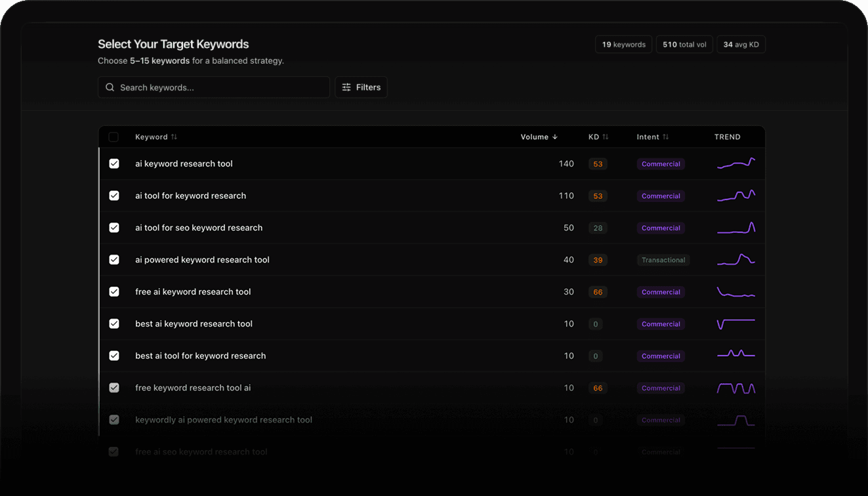The image size is (868, 496).
Task: Click the trend sparkline for "free keyword research tool ai"
Action: point(736,387)
